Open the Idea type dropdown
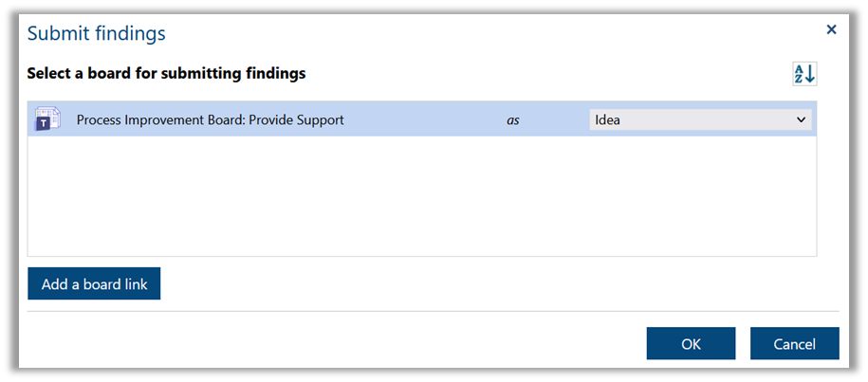This screenshot has width=868, height=382. tap(699, 120)
